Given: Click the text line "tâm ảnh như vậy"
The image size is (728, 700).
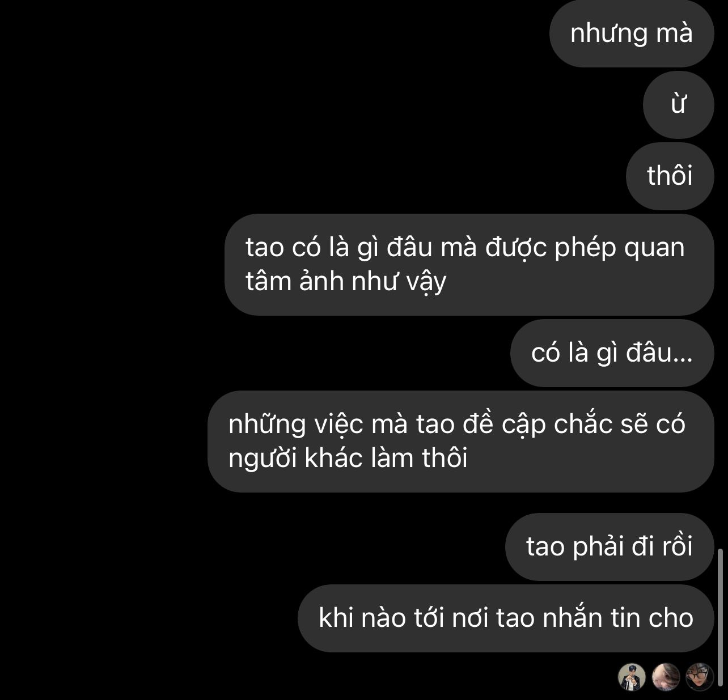Looking at the screenshot, I should click(x=346, y=282).
